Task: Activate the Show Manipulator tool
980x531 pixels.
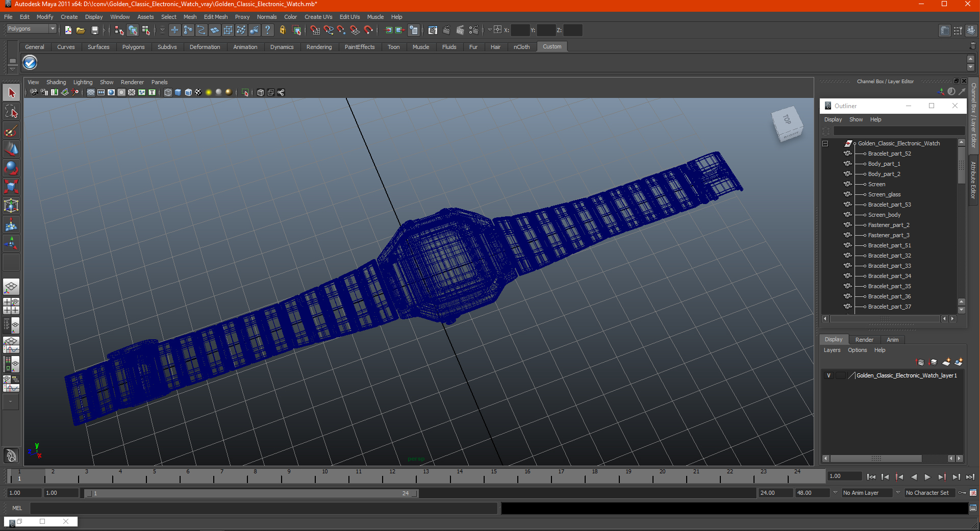Action: point(11,244)
